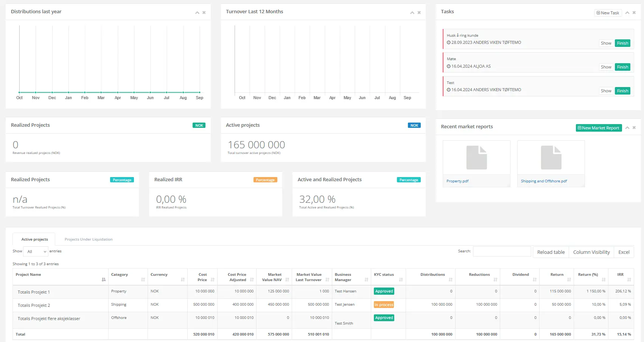
Task: Open the Property.pdf document thumbnail
Action: 476,158
